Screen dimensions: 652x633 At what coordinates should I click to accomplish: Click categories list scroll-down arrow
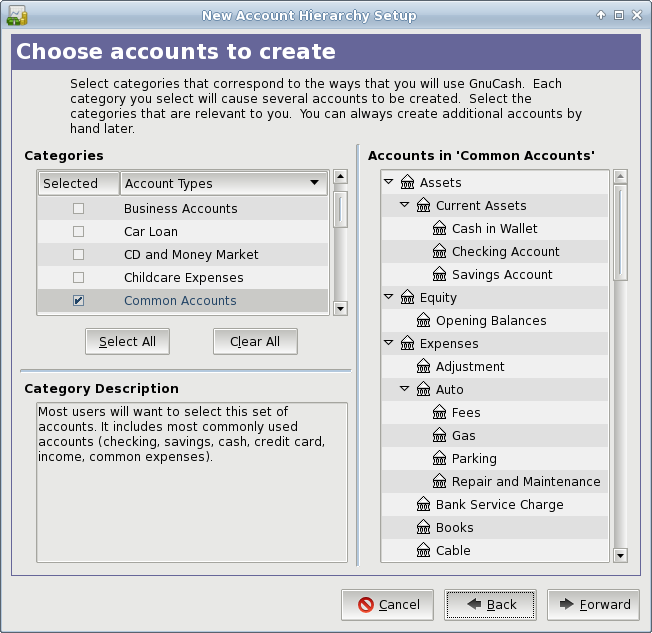click(x=341, y=309)
